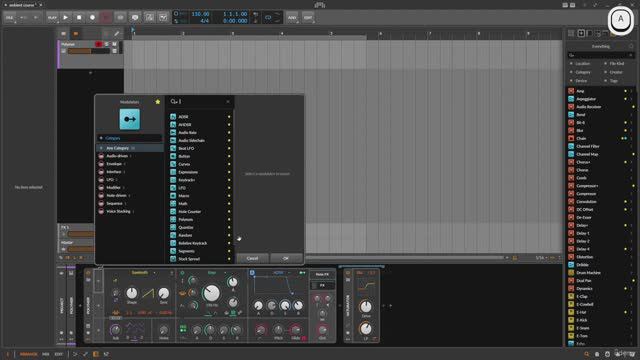Viewport: 640px width, 360px height.
Task: Expand the Device filter in browser
Action: (581, 81)
